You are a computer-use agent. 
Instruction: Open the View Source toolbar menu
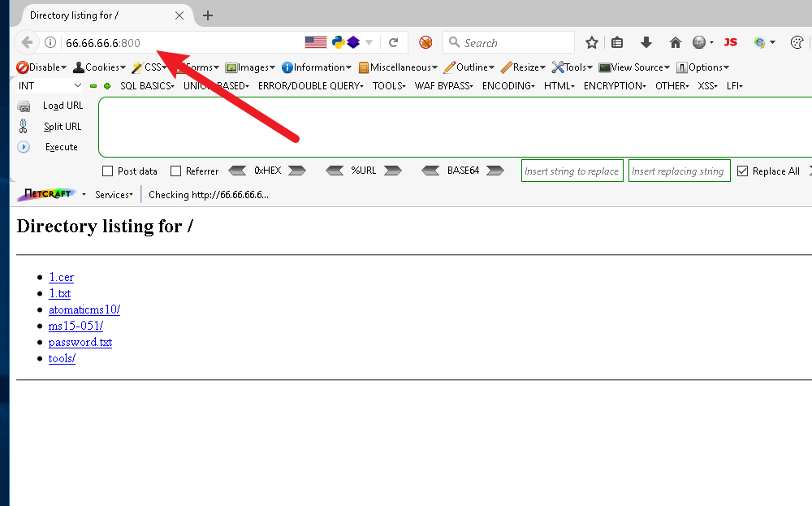[x=634, y=67]
